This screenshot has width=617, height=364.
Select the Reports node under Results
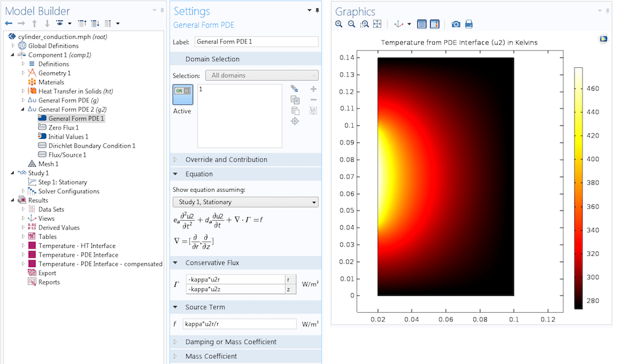point(49,282)
